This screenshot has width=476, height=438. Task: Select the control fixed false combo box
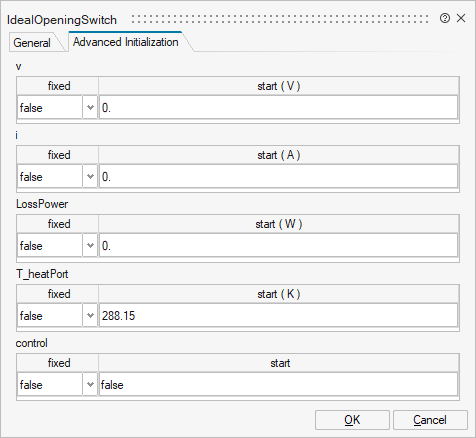[57, 384]
